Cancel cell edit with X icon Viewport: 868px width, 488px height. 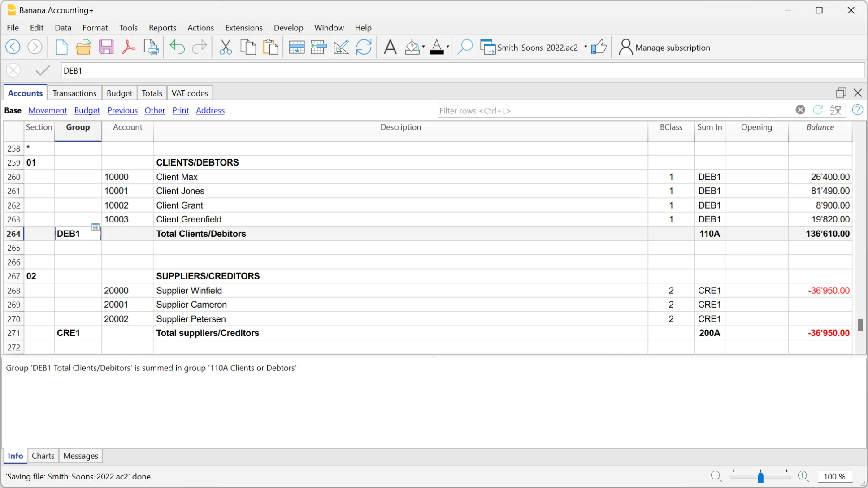[13, 70]
